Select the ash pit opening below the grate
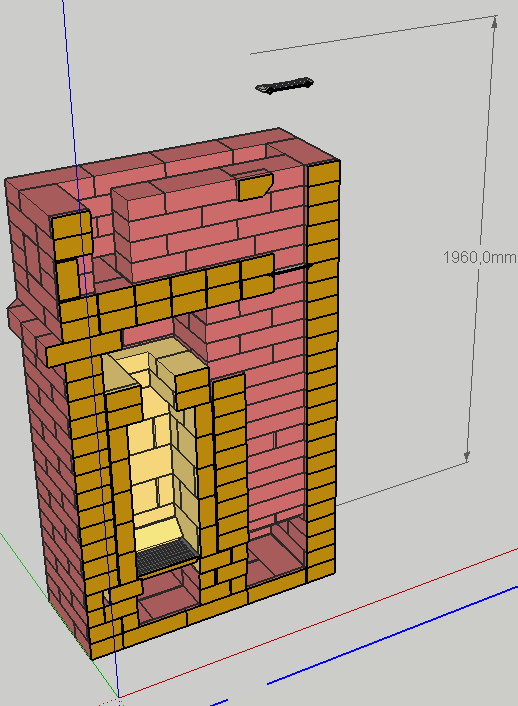Image resolution: width=518 pixels, height=706 pixels. (x=168, y=597)
